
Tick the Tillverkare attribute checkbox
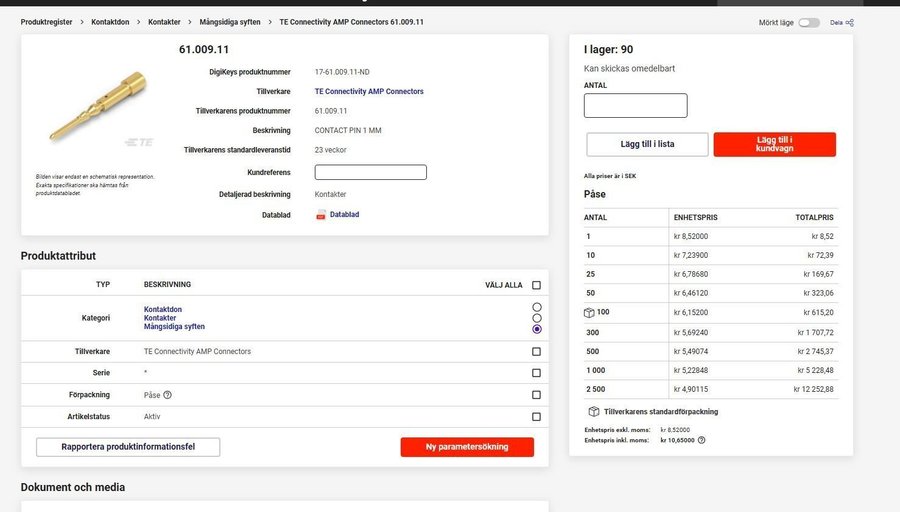tap(536, 352)
